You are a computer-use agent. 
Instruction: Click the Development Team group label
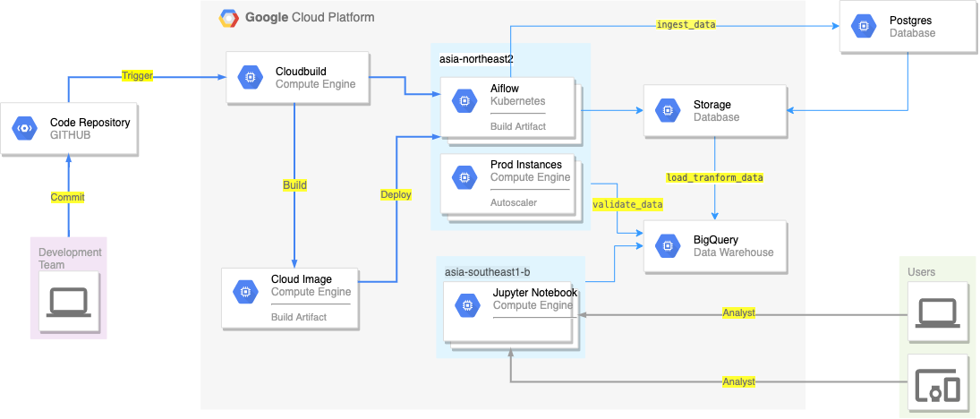pos(70,258)
